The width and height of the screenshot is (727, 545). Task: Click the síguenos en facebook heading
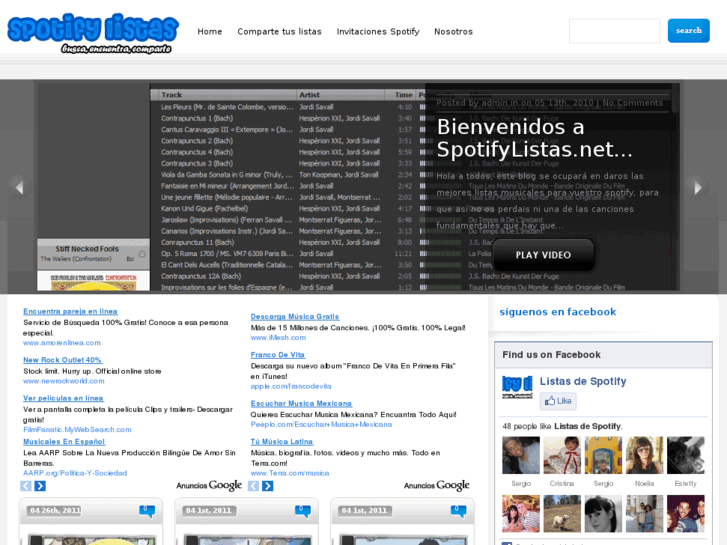(558, 312)
